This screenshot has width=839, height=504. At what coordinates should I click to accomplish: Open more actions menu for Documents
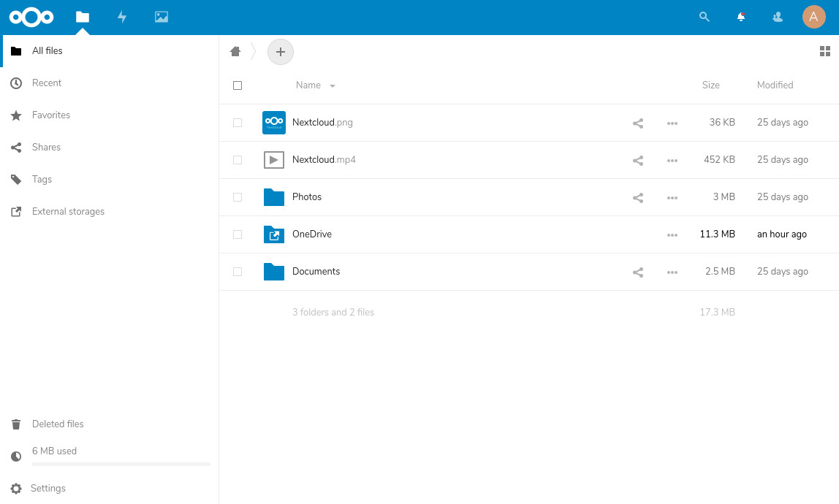point(672,272)
